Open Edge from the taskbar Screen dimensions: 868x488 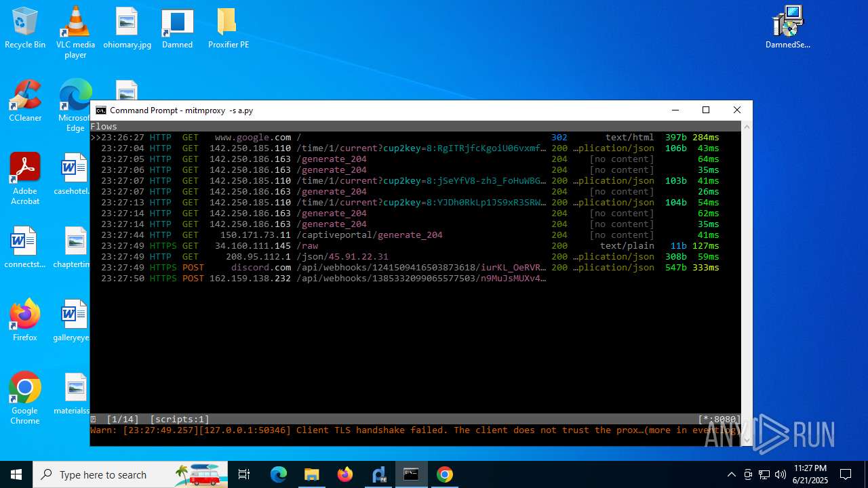pyautogui.click(x=279, y=474)
